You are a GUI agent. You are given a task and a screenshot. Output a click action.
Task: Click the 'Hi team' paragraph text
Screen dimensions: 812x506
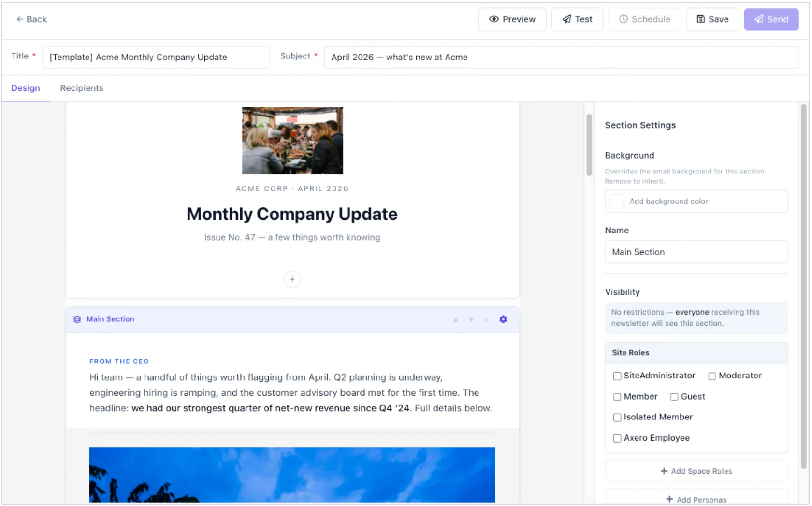coord(290,392)
